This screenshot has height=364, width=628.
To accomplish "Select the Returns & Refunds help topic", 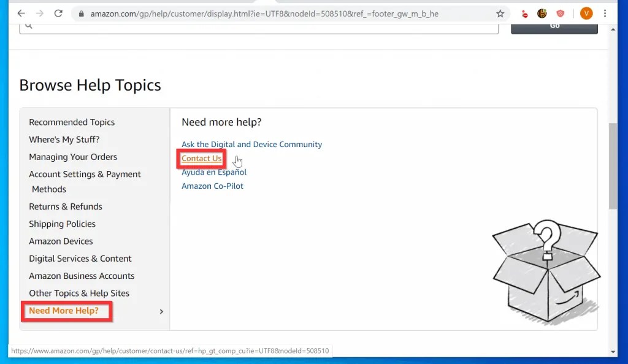I will pyautogui.click(x=66, y=207).
